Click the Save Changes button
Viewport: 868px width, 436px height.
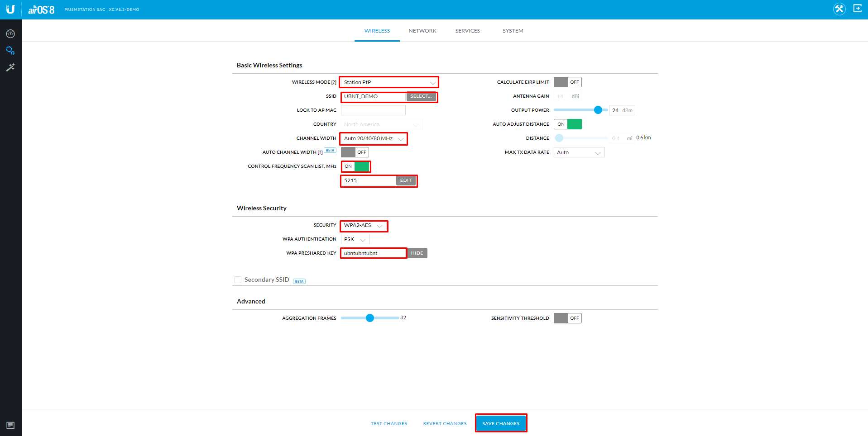pyautogui.click(x=501, y=423)
